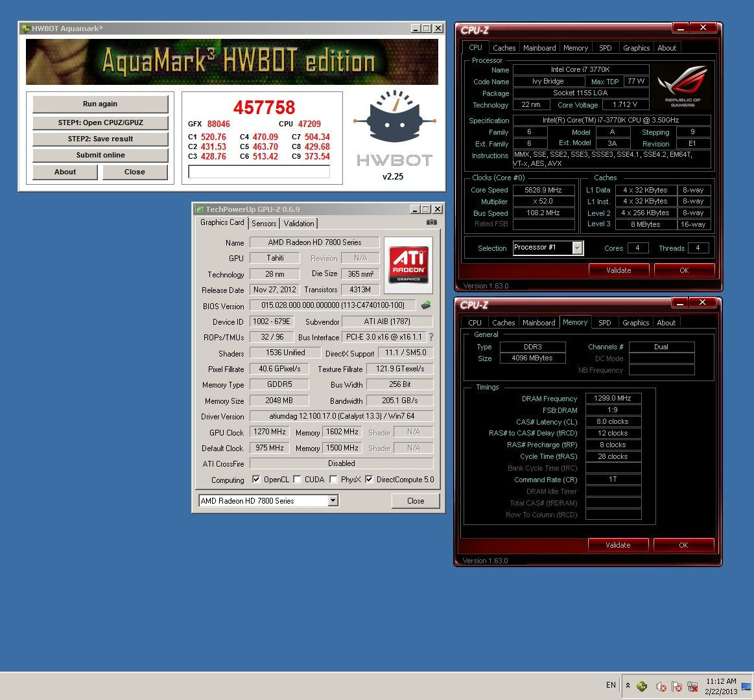Open Memory tab in top CPU-Z window
Image resolution: width=754 pixels, height=700 pixels.
click(576, 47)
